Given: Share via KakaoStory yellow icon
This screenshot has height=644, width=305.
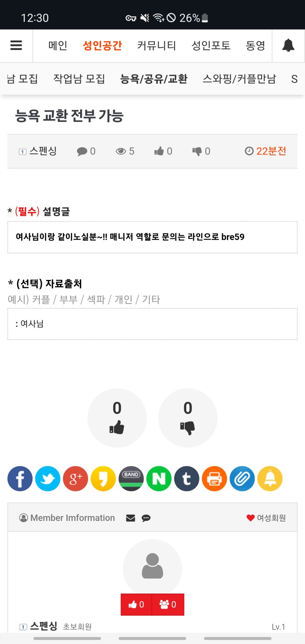Looking at the screenshot, I should point(103,479).
